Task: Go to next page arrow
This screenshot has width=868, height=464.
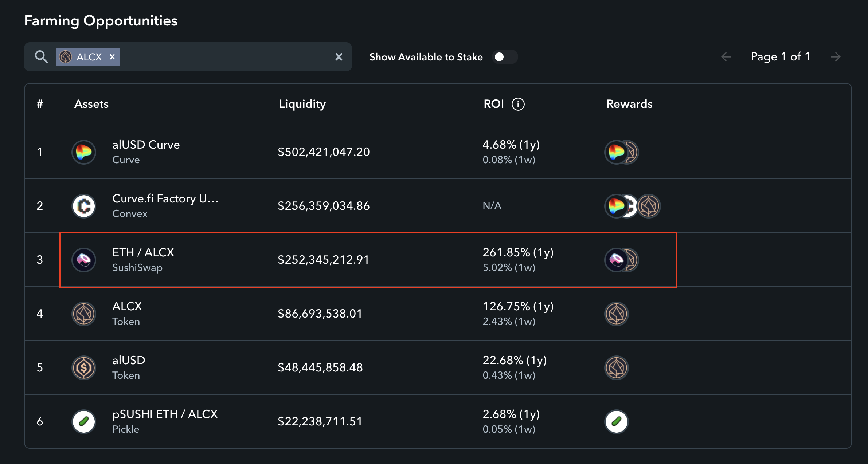Action: pyautogui.click(x=836, y=57)
